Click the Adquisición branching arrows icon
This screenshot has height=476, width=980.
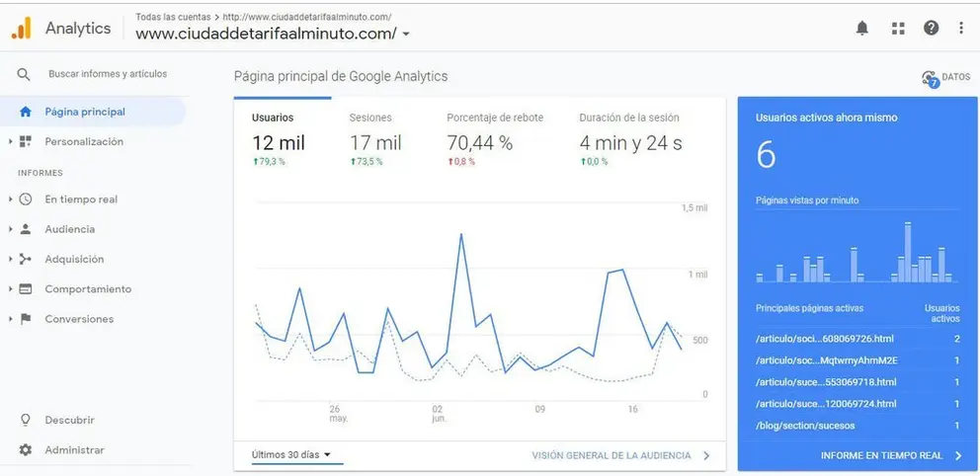tap(25, 260)
